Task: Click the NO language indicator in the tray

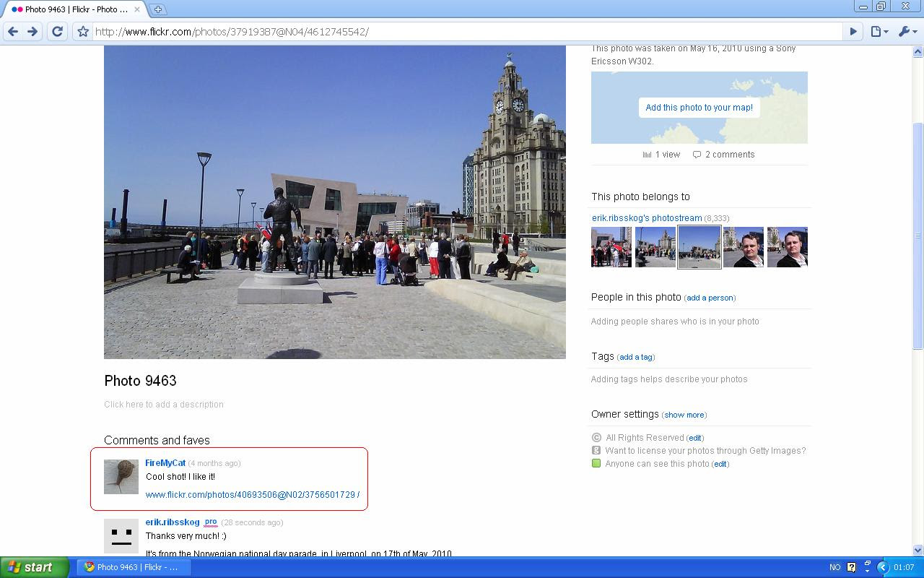Action: [834, 567]
